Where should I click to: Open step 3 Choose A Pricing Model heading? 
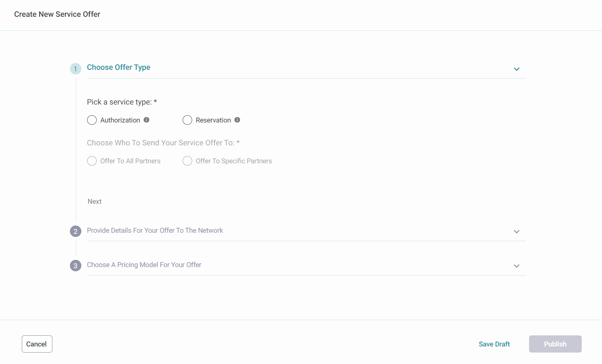[144, 265]
